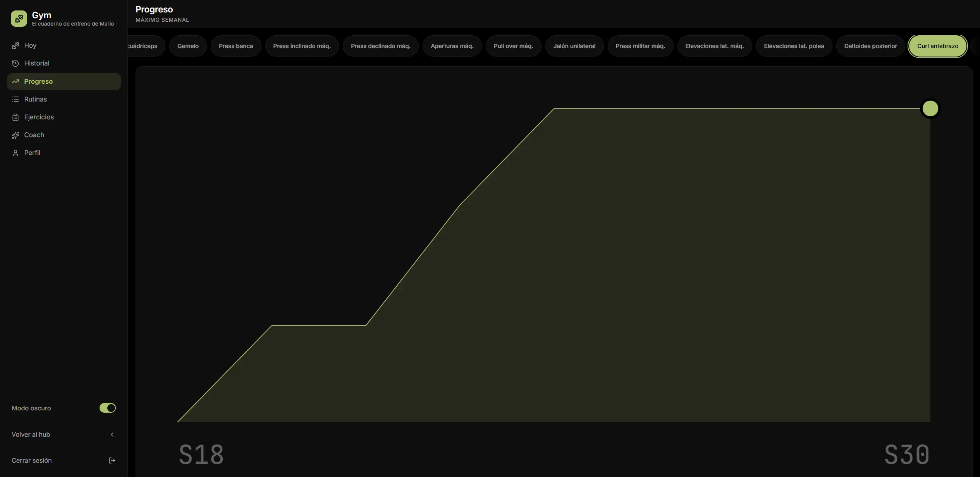Click the S18 axis label
980x477 pixels.
(201, 455)
